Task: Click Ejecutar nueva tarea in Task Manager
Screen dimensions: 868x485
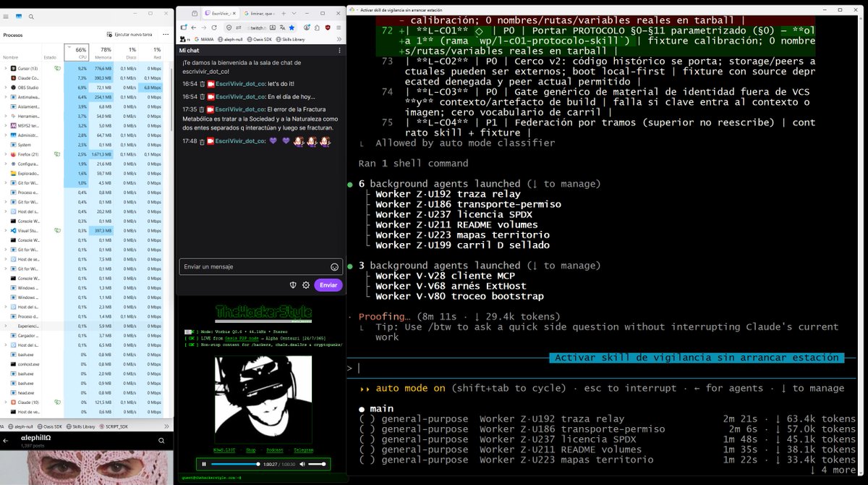Action: (x=129, y=34)
